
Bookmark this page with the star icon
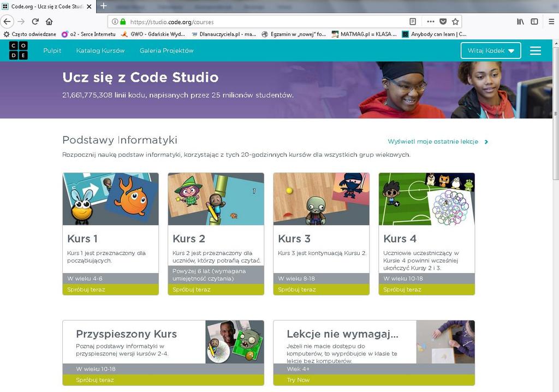455,22
